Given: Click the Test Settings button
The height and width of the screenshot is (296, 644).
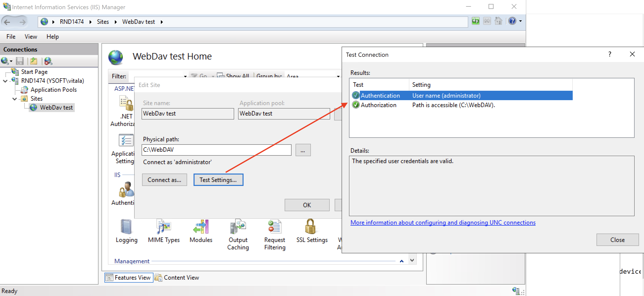Looking at the screenshot, I should (218, 180).
